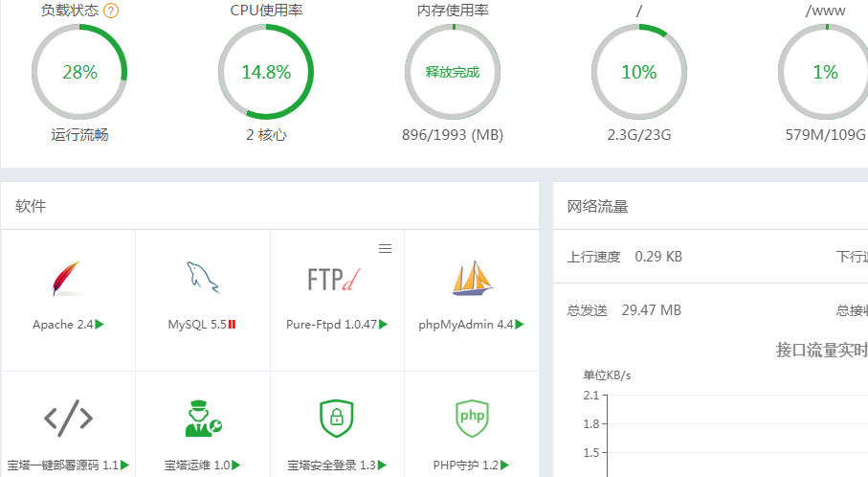Click the green arrow next to 宝塔运维 1.0
The width and height of the screenshot is (868, 477).
click(x=235, y=466)
